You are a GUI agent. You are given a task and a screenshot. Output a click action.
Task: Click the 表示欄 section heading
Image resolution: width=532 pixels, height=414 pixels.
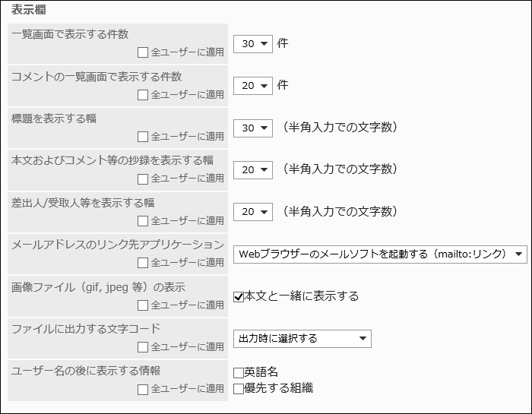coord(27,10)
